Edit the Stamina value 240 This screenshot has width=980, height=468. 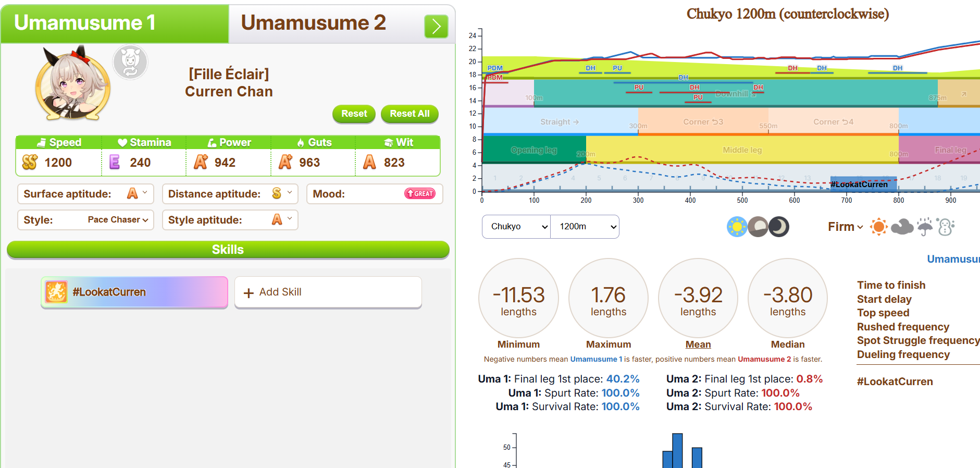(x=140, y=163)
